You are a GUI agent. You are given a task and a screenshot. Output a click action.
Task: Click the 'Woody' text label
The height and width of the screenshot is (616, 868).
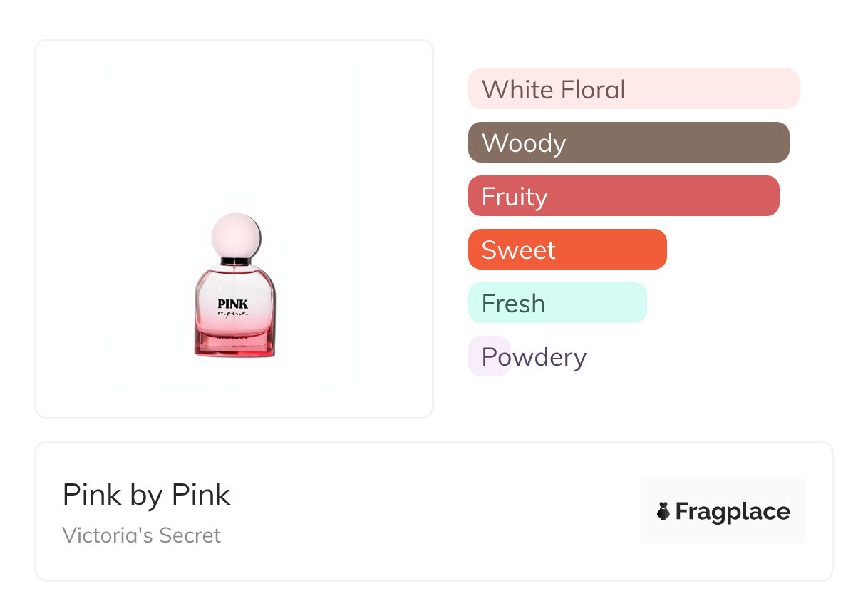tap(524, 143)
